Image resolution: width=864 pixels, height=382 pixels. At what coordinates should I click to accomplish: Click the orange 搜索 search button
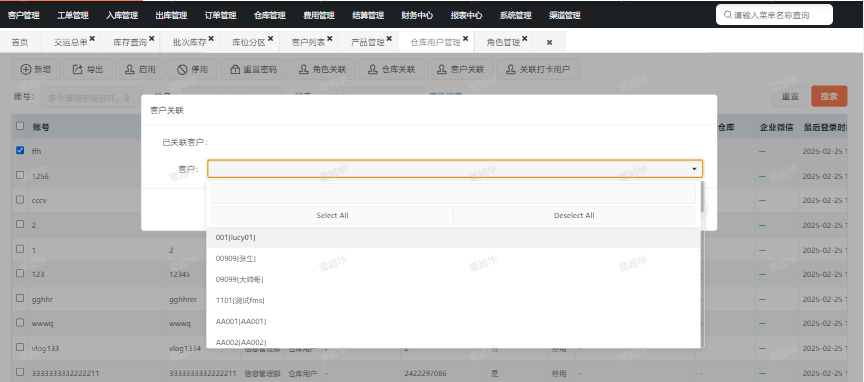point(829,96)
